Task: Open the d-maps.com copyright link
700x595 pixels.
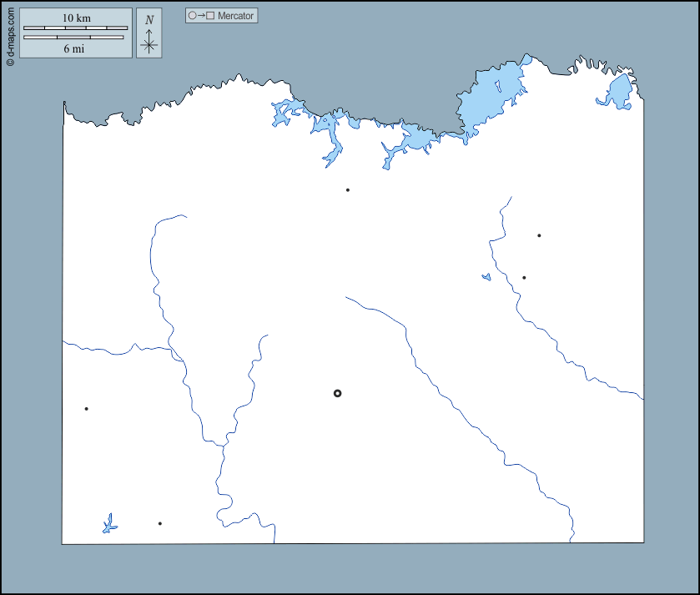Action: (9, 33)
